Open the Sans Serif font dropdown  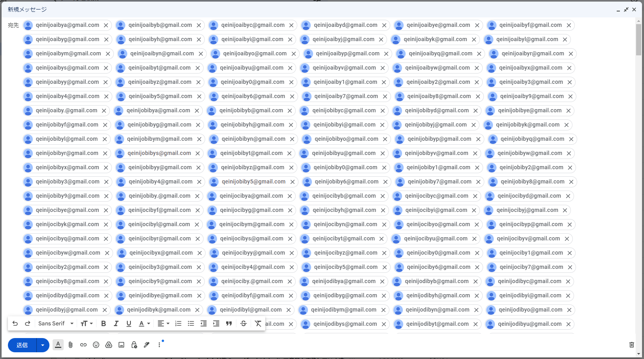coord(56,323)
